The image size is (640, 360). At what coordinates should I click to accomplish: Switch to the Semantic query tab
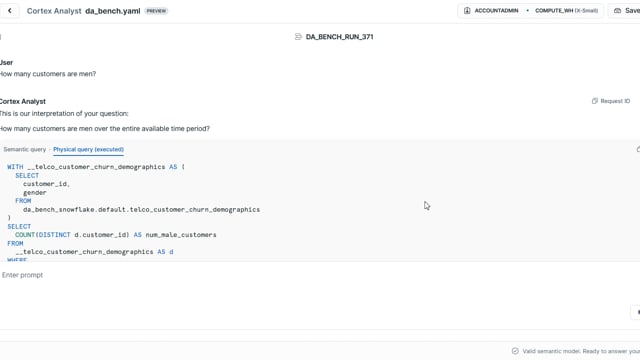coord(25,149)
